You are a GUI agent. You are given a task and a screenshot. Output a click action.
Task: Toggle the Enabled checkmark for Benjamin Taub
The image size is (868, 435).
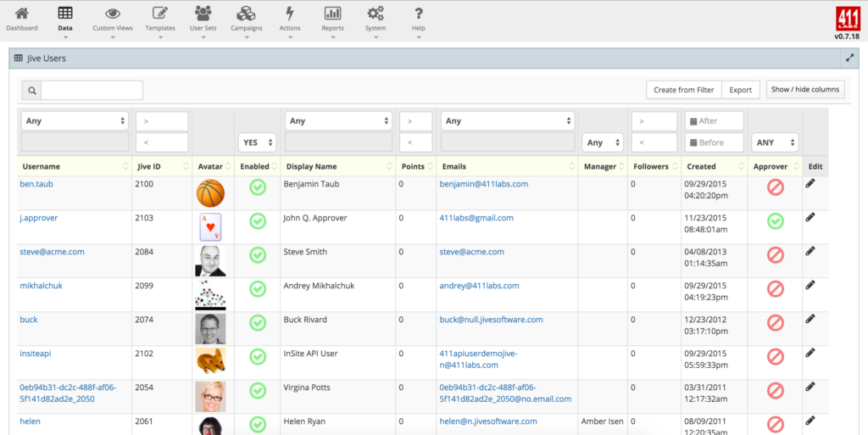tap(258, 187)
